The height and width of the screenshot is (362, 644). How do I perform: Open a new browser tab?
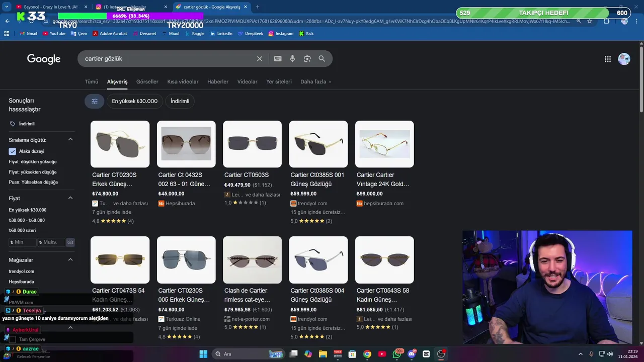(258, 7)
